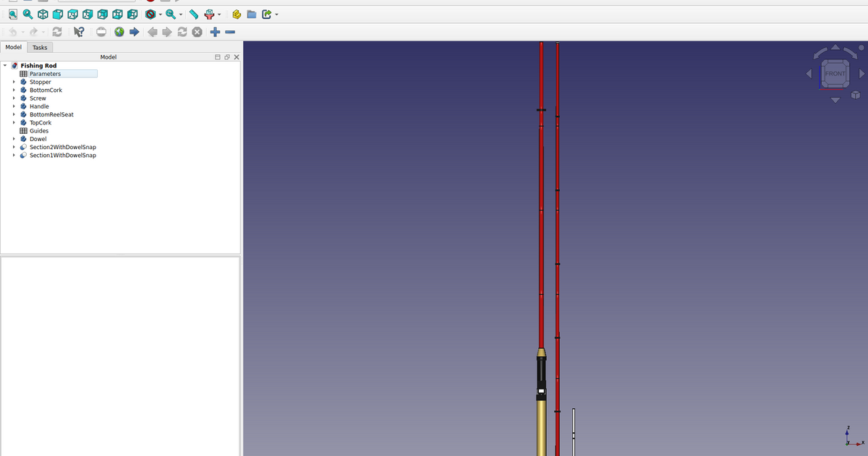Select the Fit All view icon

pos(12,14)
